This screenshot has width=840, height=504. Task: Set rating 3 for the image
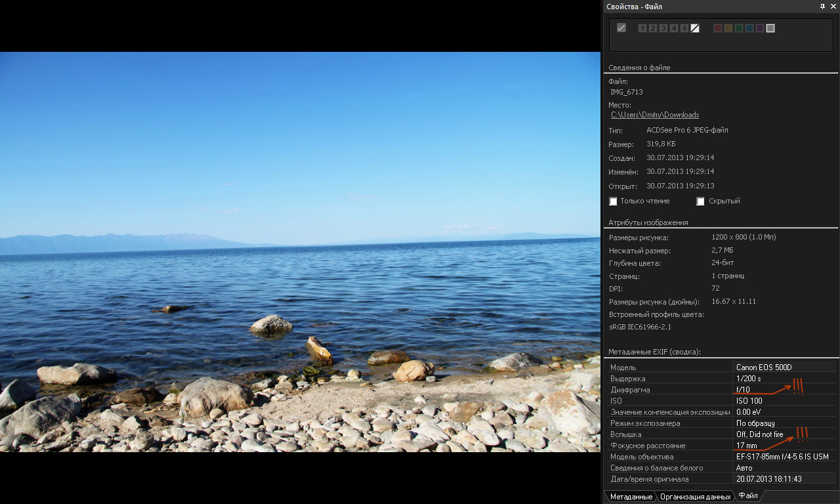pos(663,28)
